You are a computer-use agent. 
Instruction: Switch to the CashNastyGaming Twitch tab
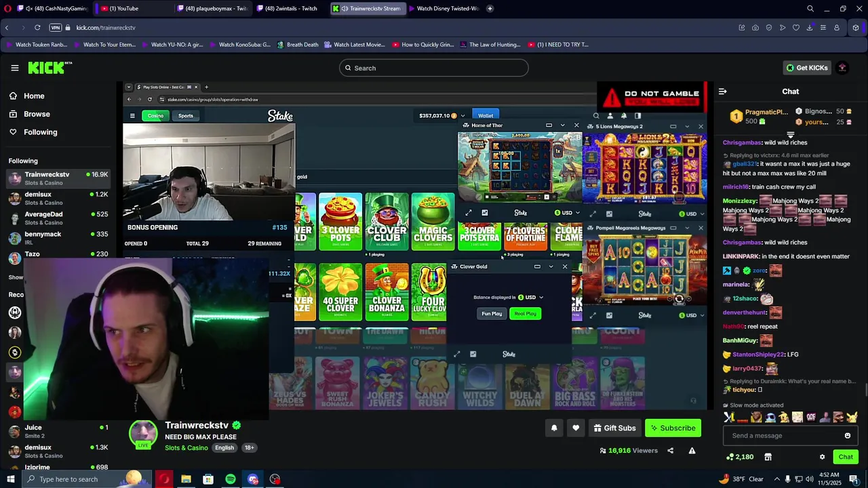[53, 9]
